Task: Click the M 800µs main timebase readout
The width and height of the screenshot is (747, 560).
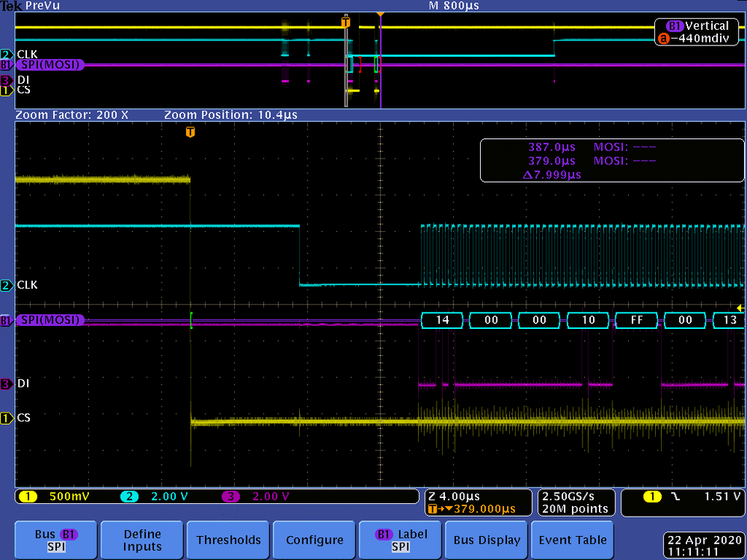Action: pos(454,6)
